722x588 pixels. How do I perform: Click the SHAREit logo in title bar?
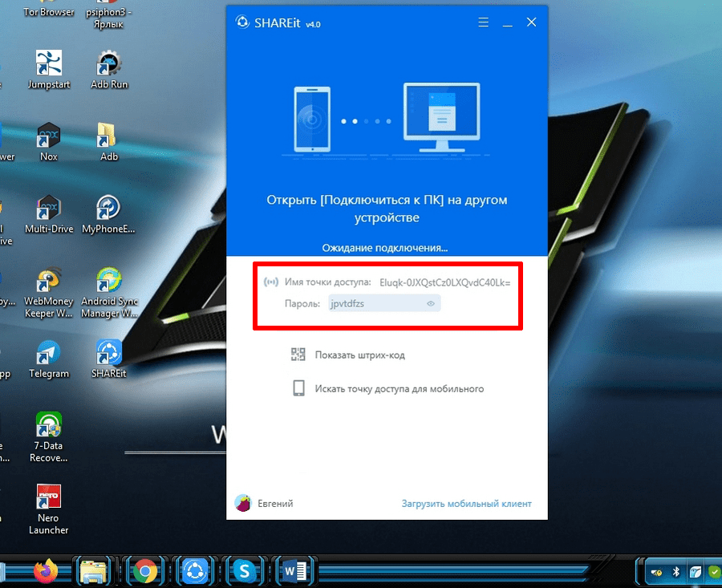tap(242, 22)
